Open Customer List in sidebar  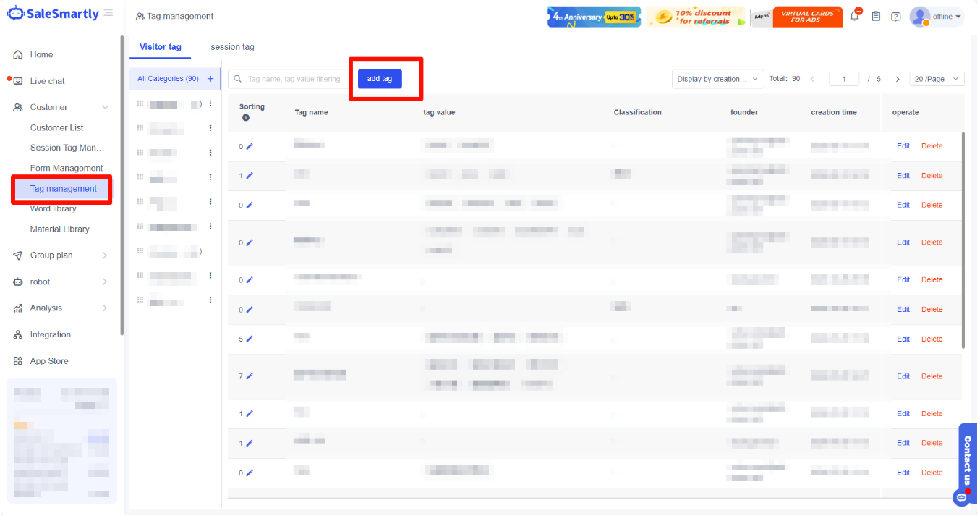56,128
